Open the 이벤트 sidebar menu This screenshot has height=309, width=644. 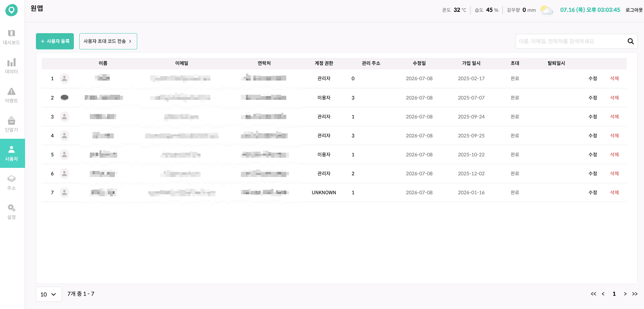pyautogui.click(x=12, y=95)
